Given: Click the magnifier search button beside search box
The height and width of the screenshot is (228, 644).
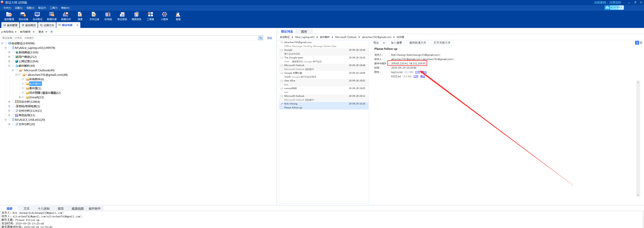Looking at the screenshot, I should point(260,38).
